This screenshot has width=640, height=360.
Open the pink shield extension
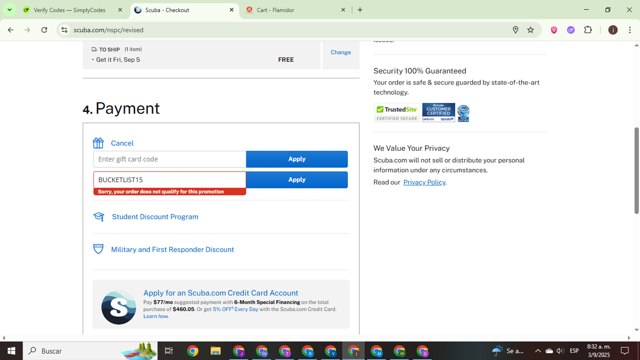[x=554, y=30]
